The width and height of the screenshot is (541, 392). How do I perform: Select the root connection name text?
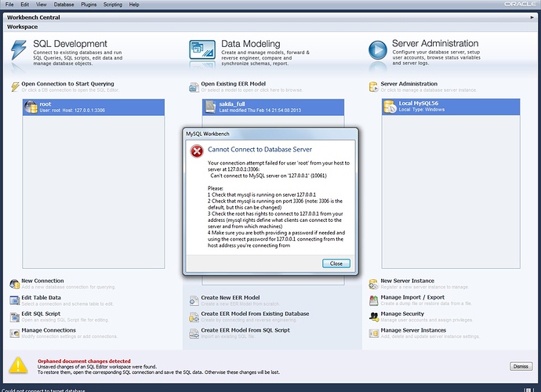pyautogui.click(x=45, y=103)
